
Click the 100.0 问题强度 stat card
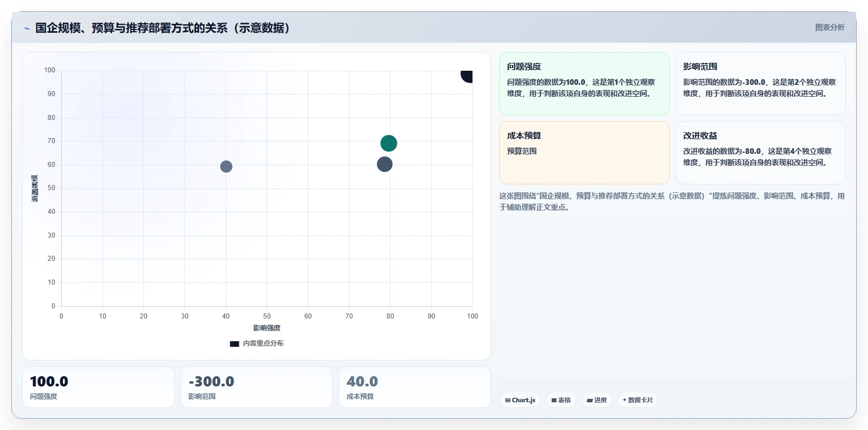point(98,387)
